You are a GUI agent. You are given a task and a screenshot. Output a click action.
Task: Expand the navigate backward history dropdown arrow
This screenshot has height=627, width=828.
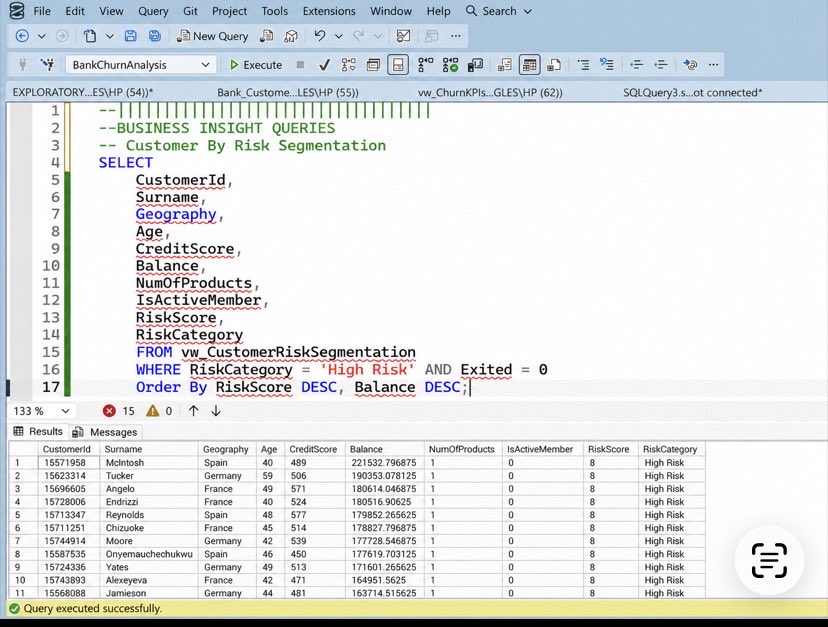(x=42, y=36)
